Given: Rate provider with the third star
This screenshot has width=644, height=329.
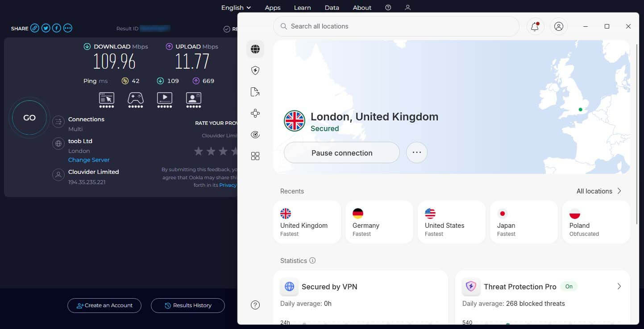Looking at the screenshot, I should (223, 152).
